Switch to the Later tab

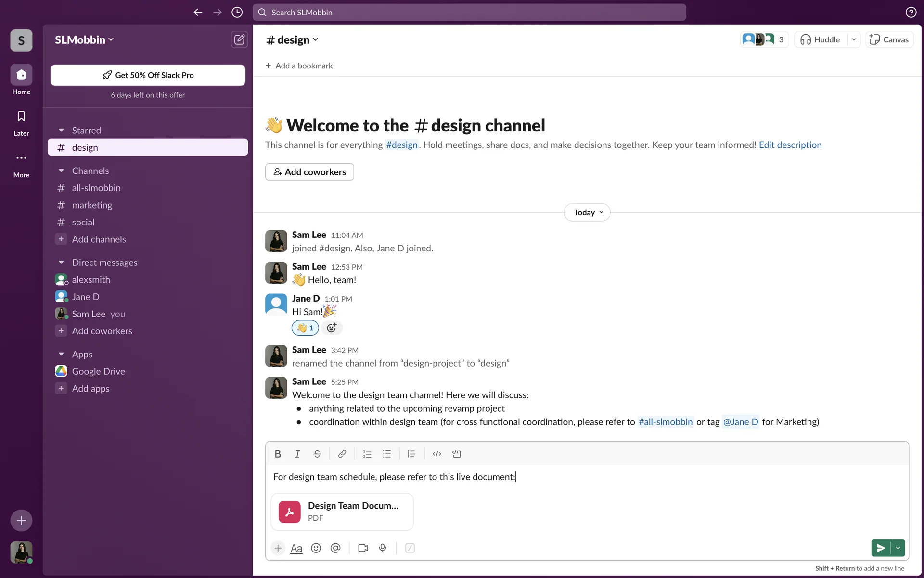21,122
